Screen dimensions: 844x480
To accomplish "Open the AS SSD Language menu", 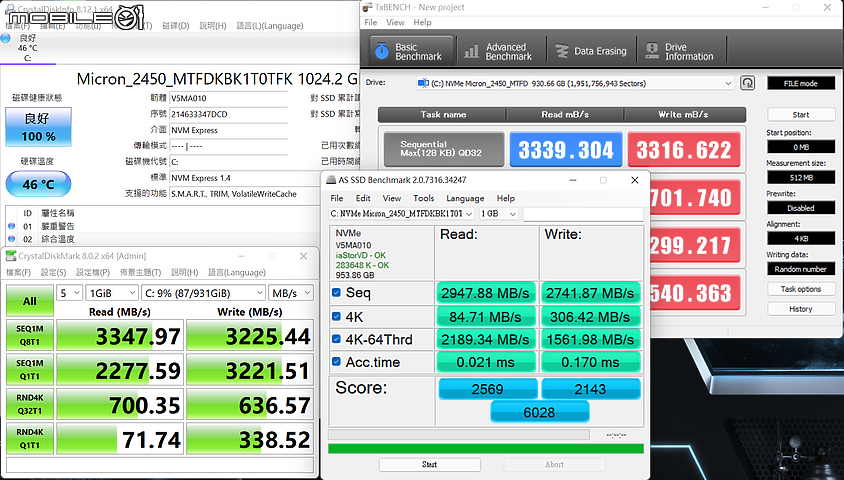I will point(465,198).
